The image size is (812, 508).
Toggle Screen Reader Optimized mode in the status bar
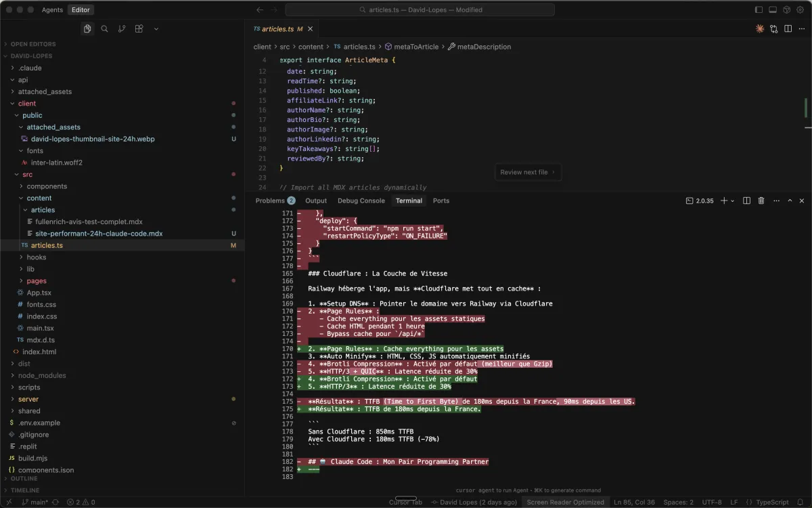[x=566, y=502]
